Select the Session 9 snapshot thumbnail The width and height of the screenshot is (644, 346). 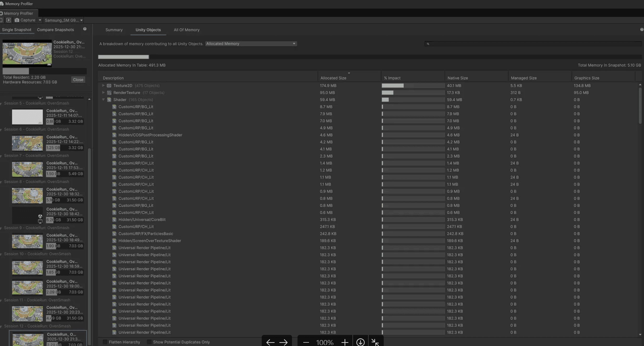[27, 241]
